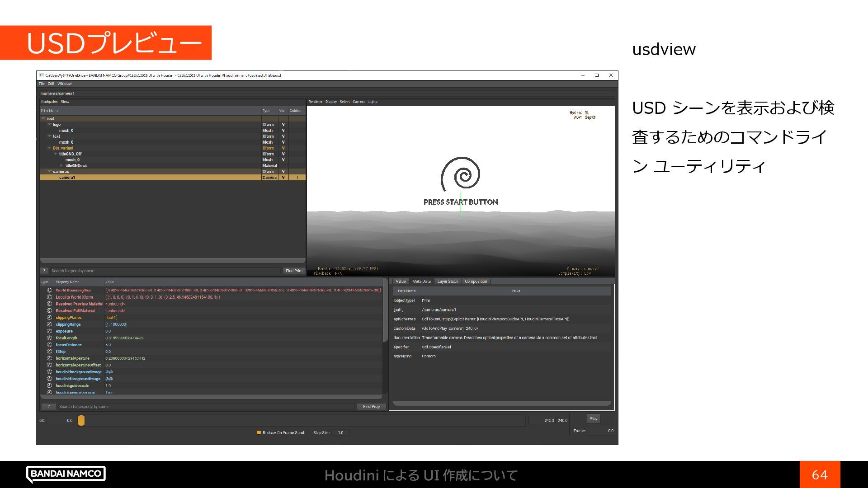Toggle the Redraw On Frame Scrub checkbox
The width and height of the screenshot is (868, 488).
point(259,432)
